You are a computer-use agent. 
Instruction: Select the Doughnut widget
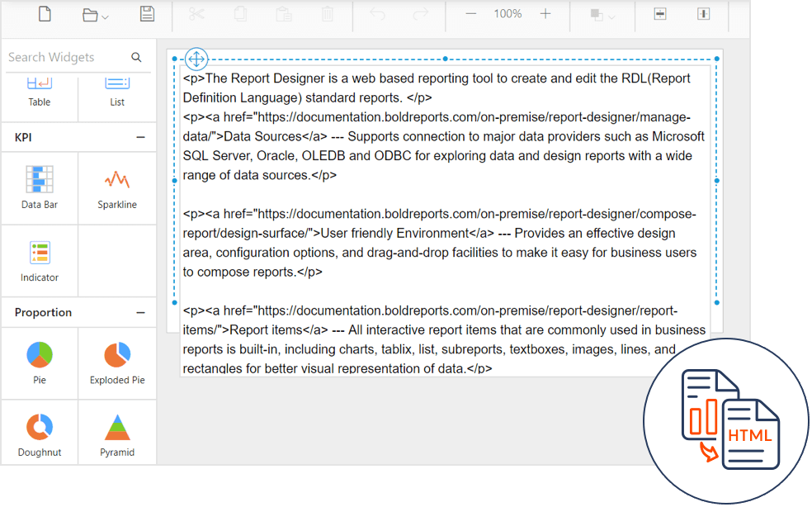click(39, 432)
